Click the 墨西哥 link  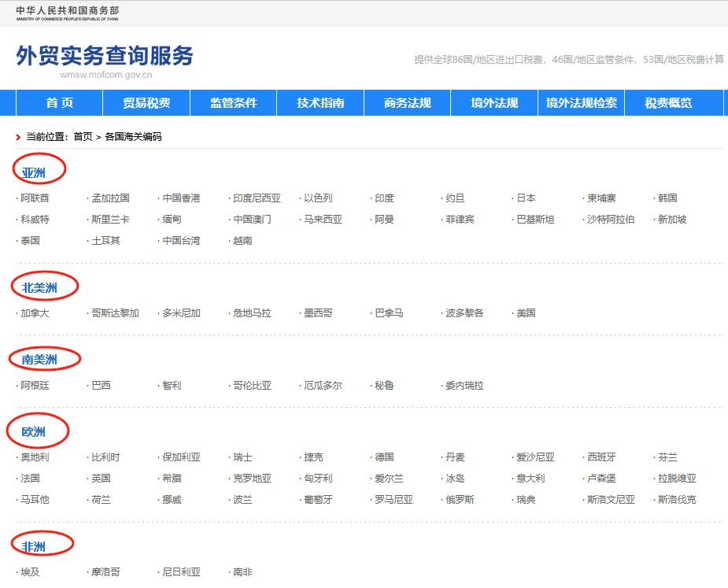pos(318,313)
